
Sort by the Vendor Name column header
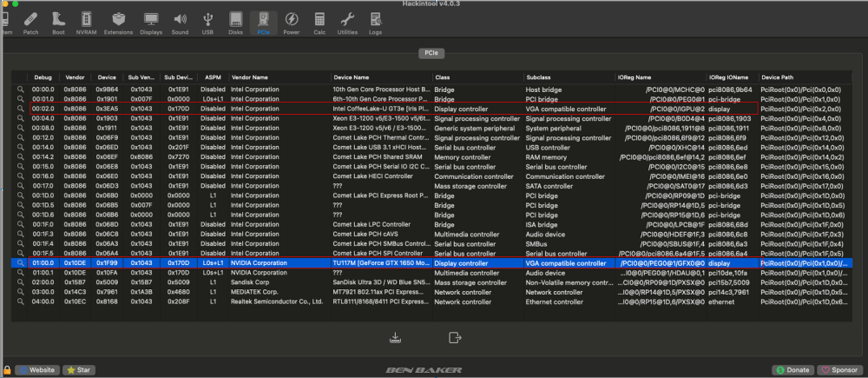(x=279, y=77)
